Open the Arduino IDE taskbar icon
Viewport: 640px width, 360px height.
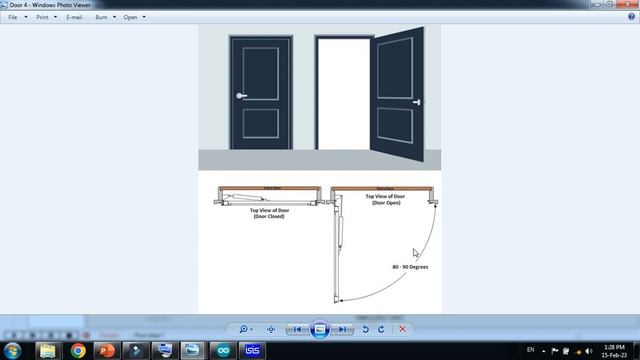point(223,351)
